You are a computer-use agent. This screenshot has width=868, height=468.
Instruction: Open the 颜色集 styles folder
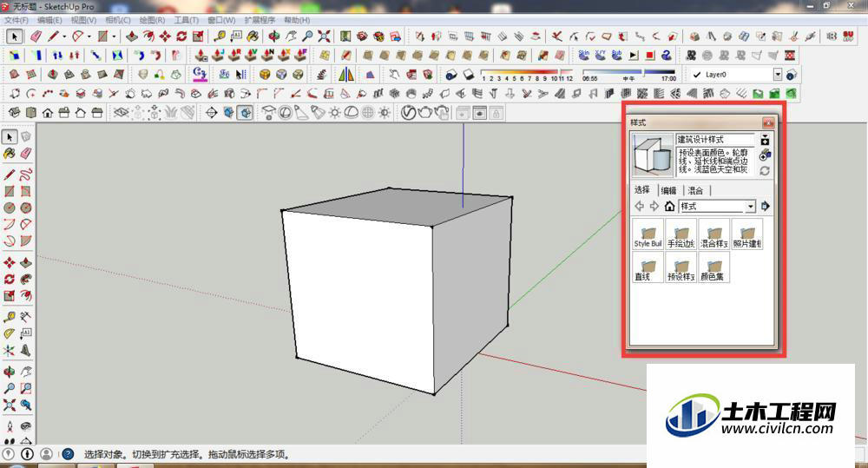pyautogui.click(x=714, y=267)
